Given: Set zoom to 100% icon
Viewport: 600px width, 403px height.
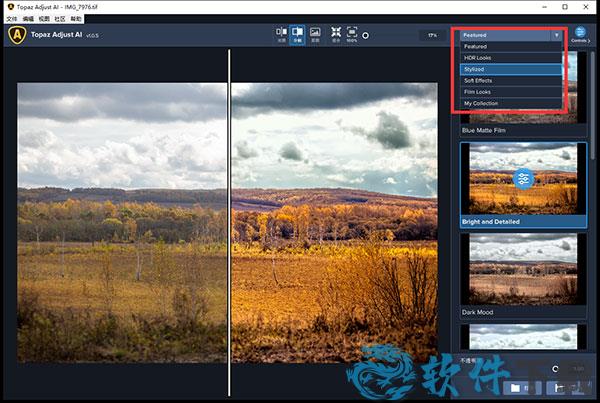Looking at the screenshot, I should (352, 33).
